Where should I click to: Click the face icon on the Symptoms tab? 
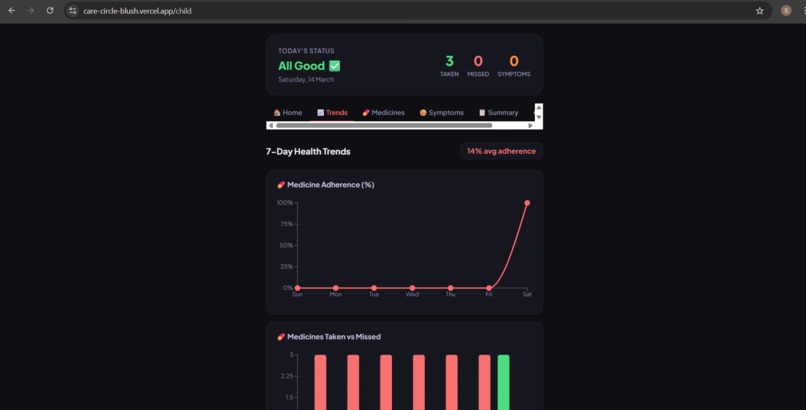[x=423, y=113]
